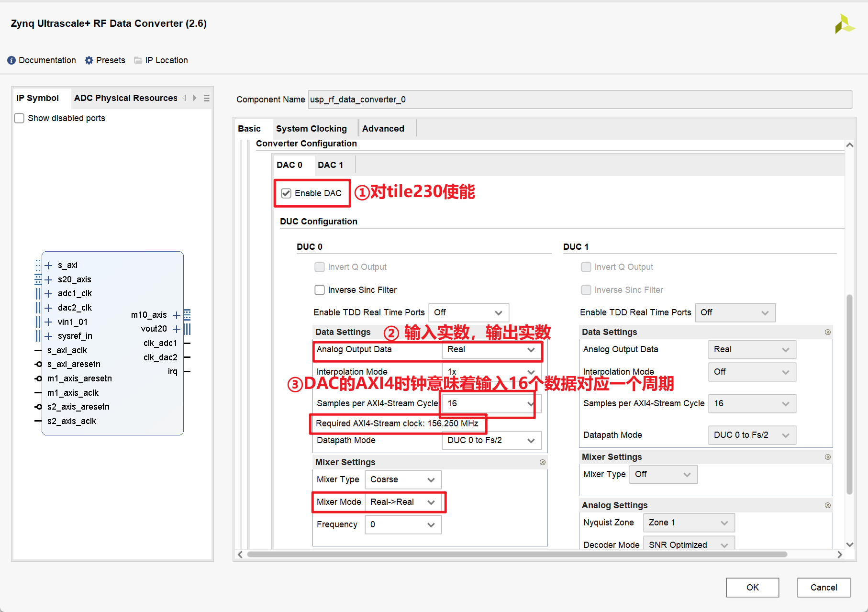The height and width of the screenshot is (612, 868).
Task: Toggle DUC 1 Invert Q Output checkbox
Action: (586, 267)
